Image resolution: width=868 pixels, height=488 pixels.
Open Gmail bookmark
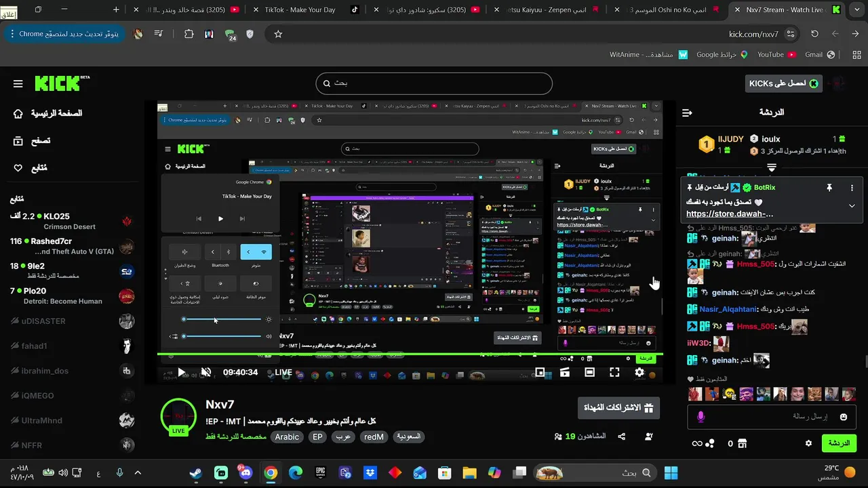tap(818, 55)
